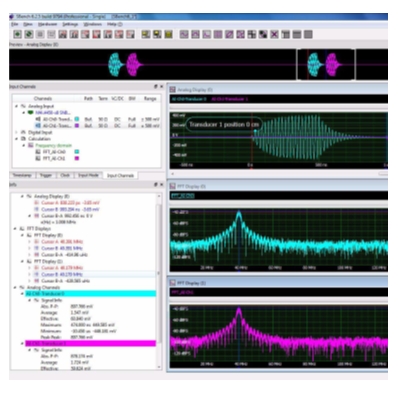The width and height of the screenshot is (398, 397).
Task: Click the Frequency domain calculation icon
Action: (x=31, y=145)
